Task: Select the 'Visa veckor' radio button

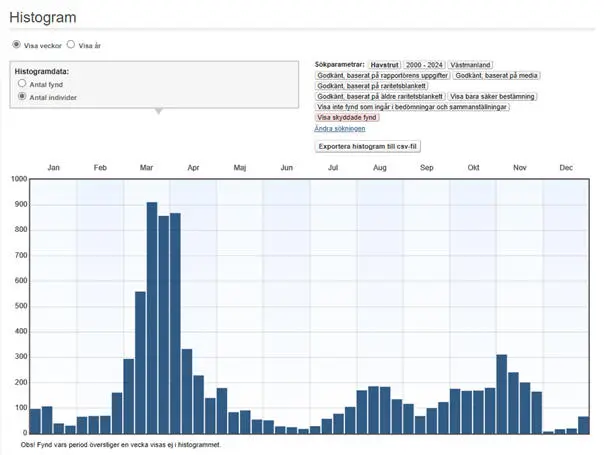Action: click(x=16, y=45)
